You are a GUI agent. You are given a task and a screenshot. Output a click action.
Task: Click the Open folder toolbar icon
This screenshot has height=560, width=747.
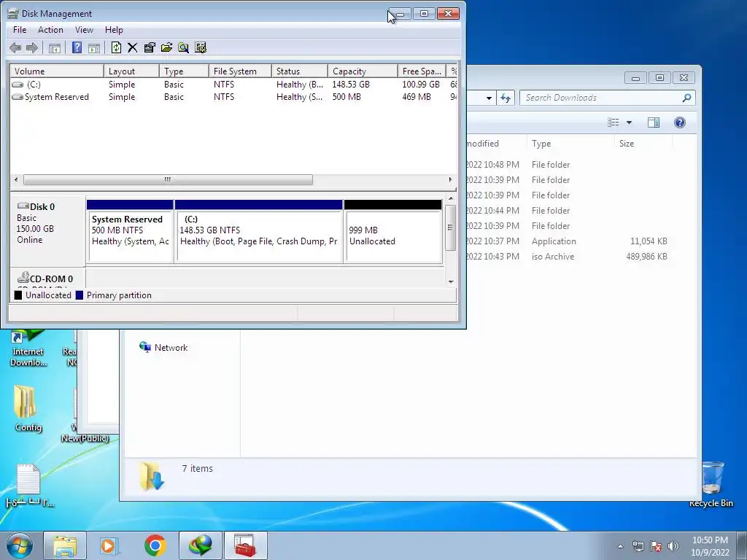[166, 47]
